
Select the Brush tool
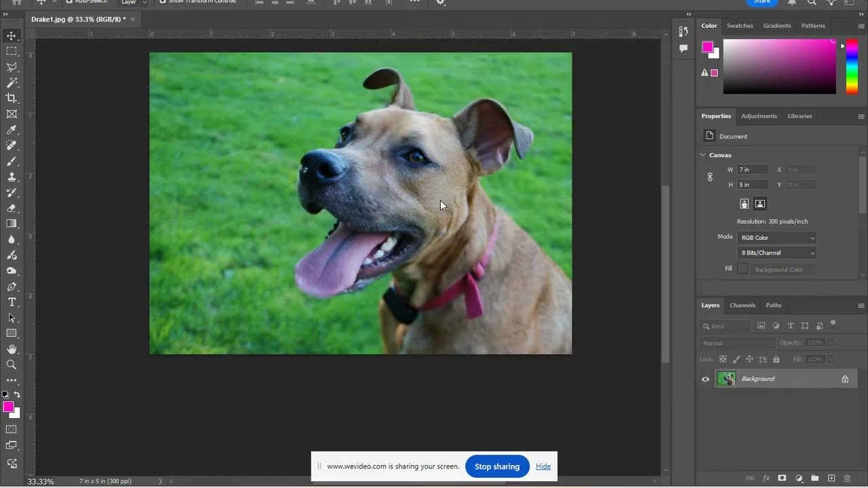click(x=12, y=161)
